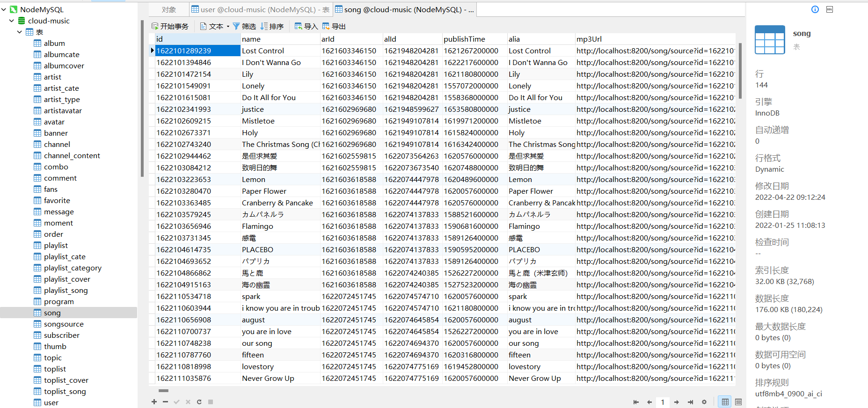The height and width of the screenshot is (408, 868).
Task: Select the name cell 'Never Grow Up'
Action: coord(280,378)
